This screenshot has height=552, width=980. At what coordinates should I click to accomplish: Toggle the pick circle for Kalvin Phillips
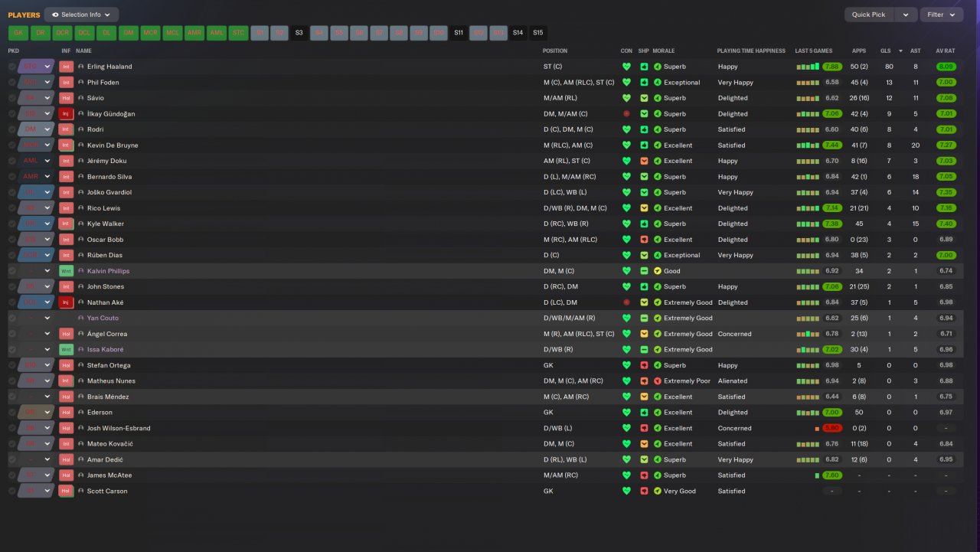pyautogui.click(x=11, y=271)
